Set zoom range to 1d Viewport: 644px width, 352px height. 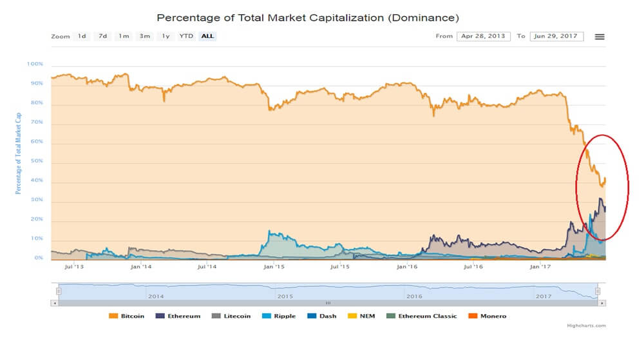click(x=82, y=36)
